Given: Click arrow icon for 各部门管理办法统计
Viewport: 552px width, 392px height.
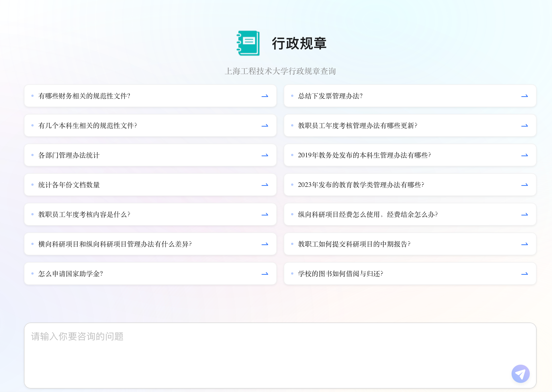Looking at the screenshot, I should click(265, 155).
